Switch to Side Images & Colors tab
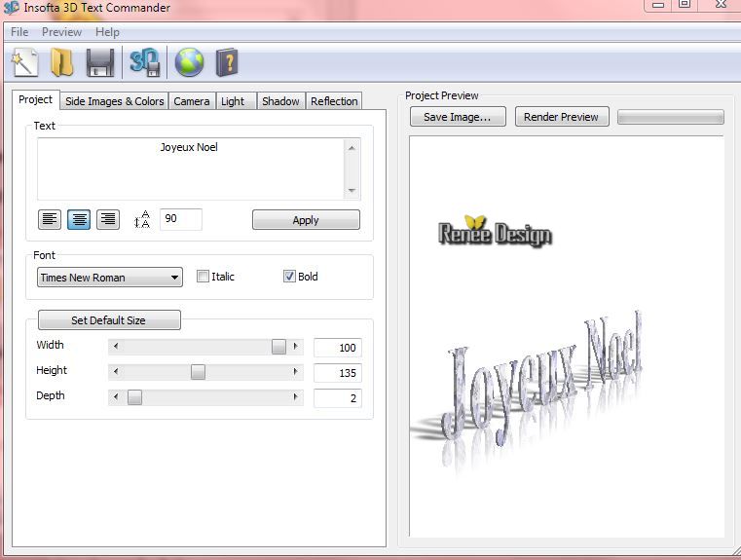 tap(114, 101)
